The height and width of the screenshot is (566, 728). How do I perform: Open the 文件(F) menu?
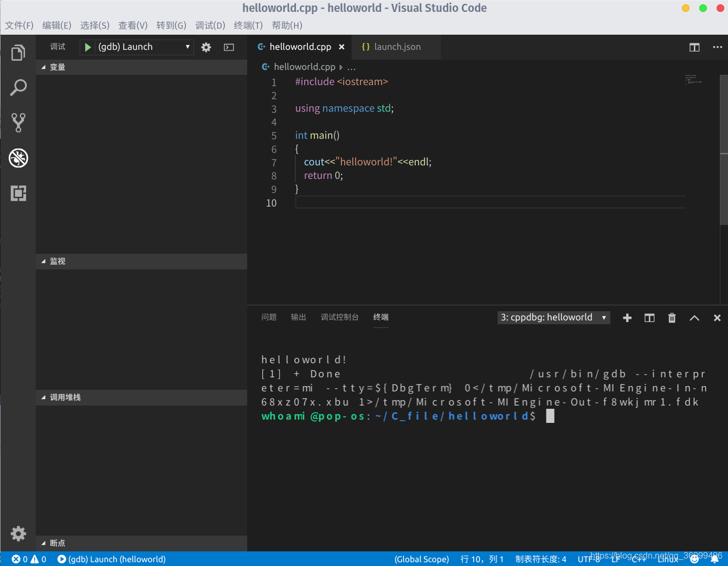pyautogui.click(x=19, y=25)
